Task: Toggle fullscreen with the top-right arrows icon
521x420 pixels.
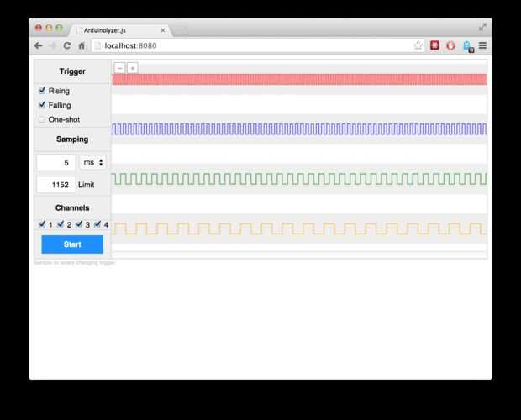Action: click(x=482, y=28)
